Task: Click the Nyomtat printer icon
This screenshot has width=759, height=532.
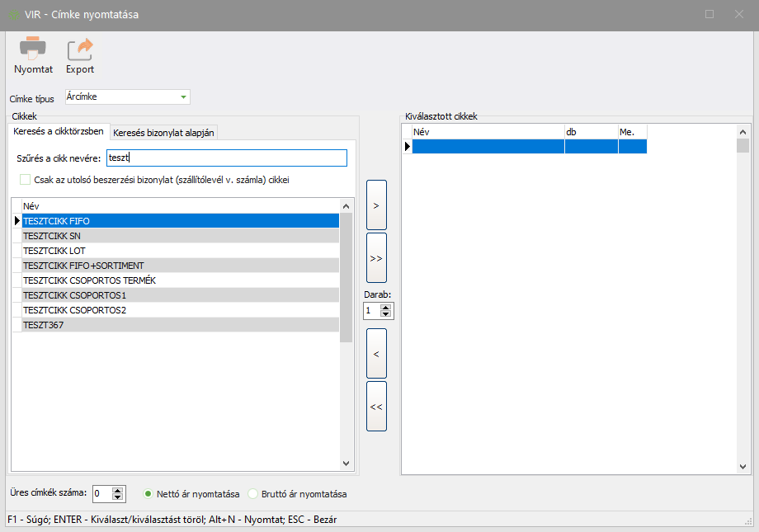Action: click(x=33, y=49)
